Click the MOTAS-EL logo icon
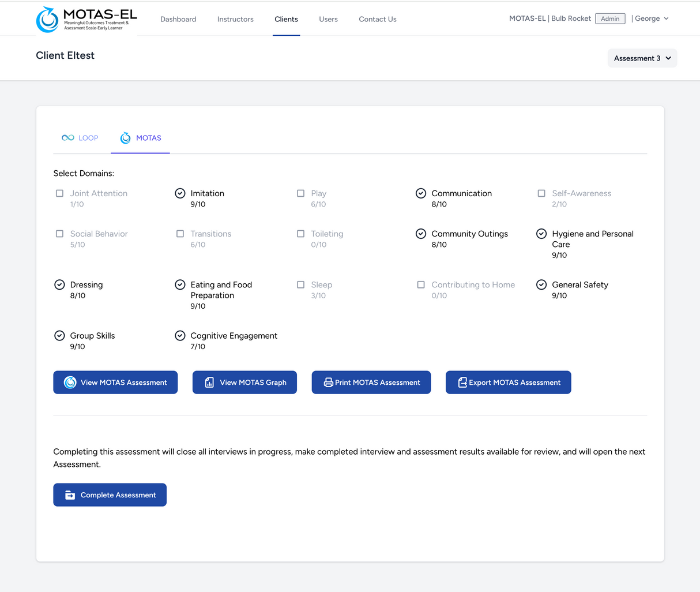 coord(48,18)
